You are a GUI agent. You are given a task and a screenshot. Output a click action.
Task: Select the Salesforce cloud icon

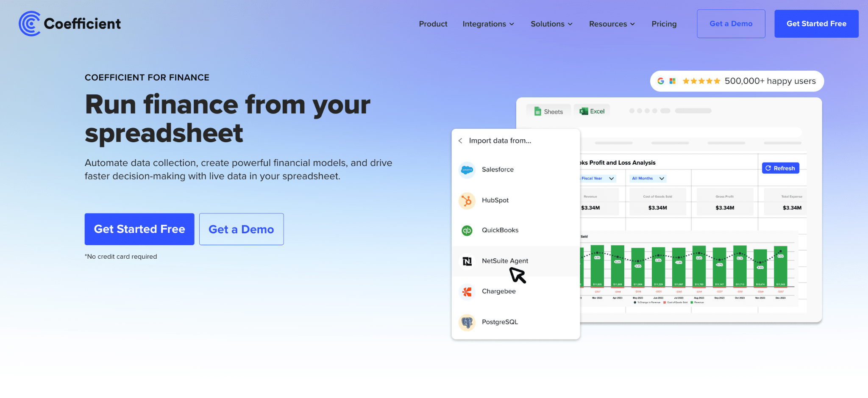click(467, 170)
